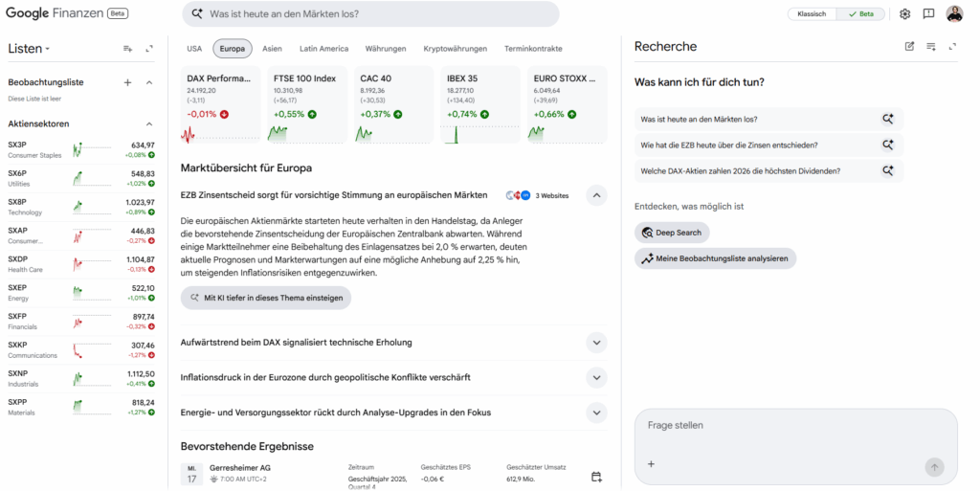
Task: Expand the Listen panel to full view
Action: pos(149,49)
